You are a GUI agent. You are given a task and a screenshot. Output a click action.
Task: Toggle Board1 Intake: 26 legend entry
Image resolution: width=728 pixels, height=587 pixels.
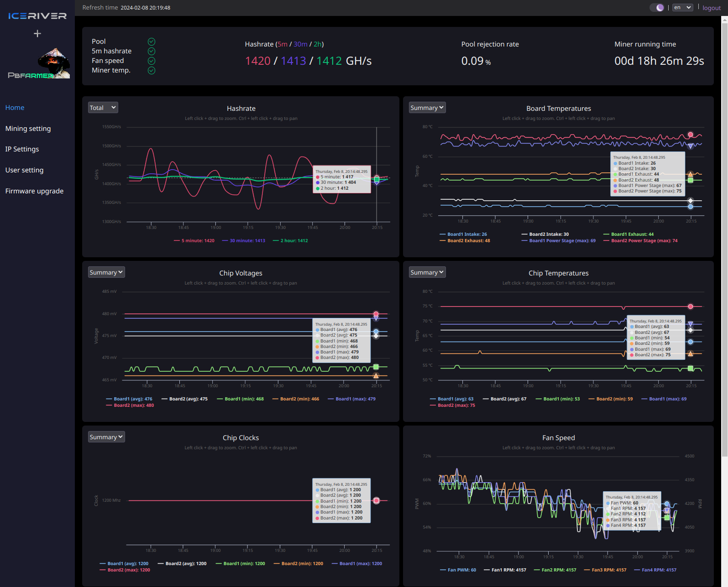(x=463, y=234)
